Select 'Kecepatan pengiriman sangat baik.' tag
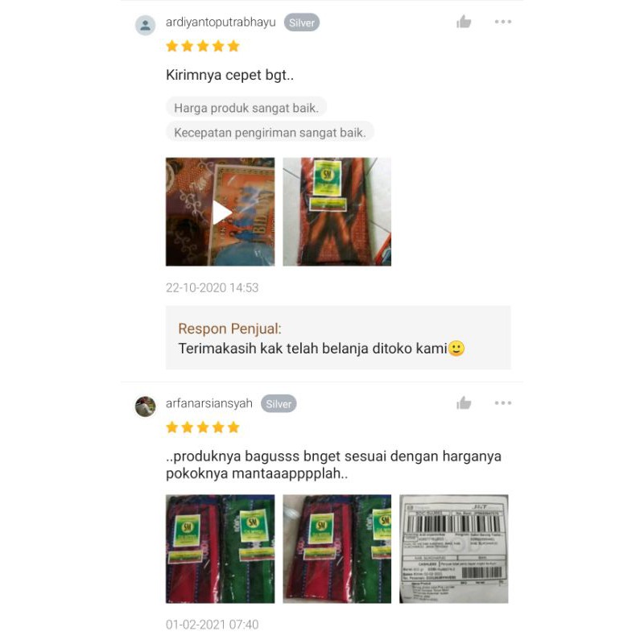The image size is (644, 644). (x=270, y=132)
